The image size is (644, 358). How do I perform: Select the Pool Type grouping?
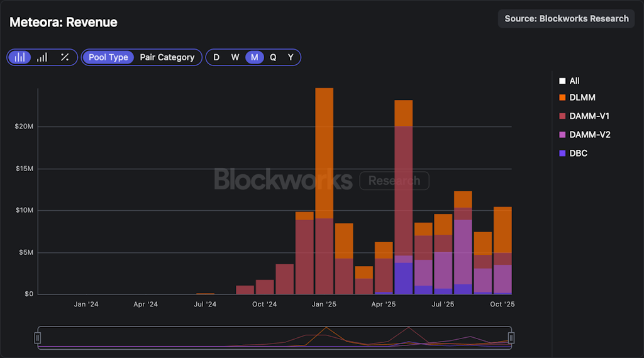[108, 57]
